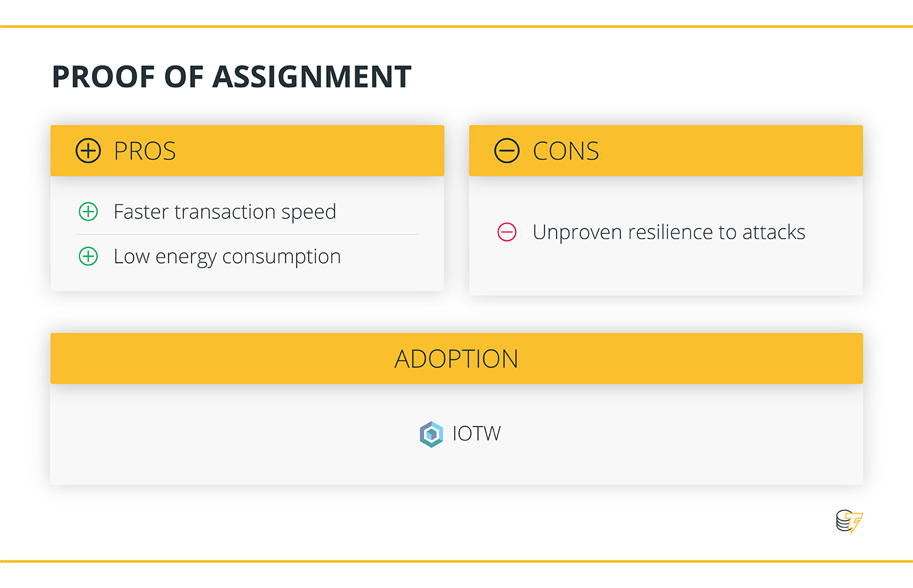Click Unproven resilience to attacks text
Viewport: 913px width, 588px height.
pyautogui.click(x=669, y=232)
